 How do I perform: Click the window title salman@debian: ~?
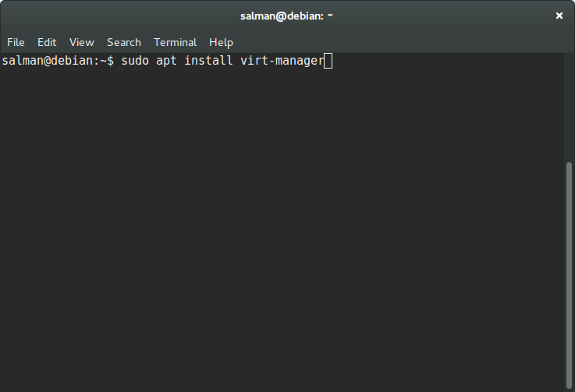tap(286, 16)
